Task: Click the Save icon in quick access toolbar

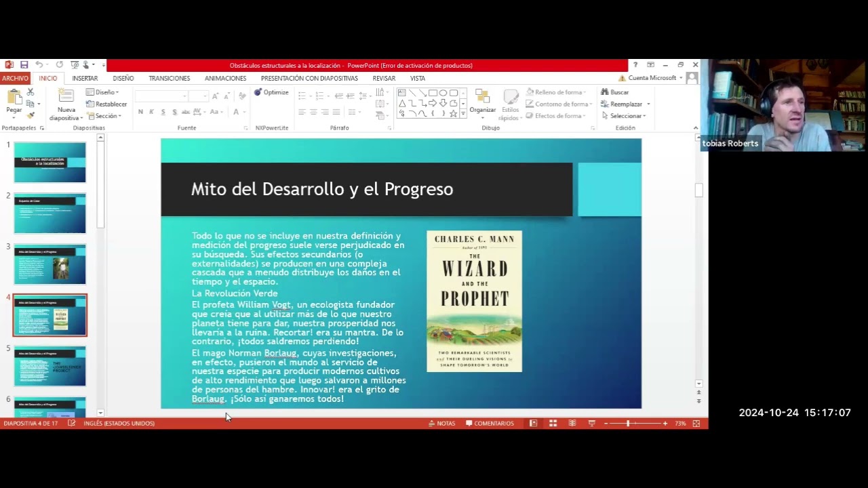Action: point(24,65)
